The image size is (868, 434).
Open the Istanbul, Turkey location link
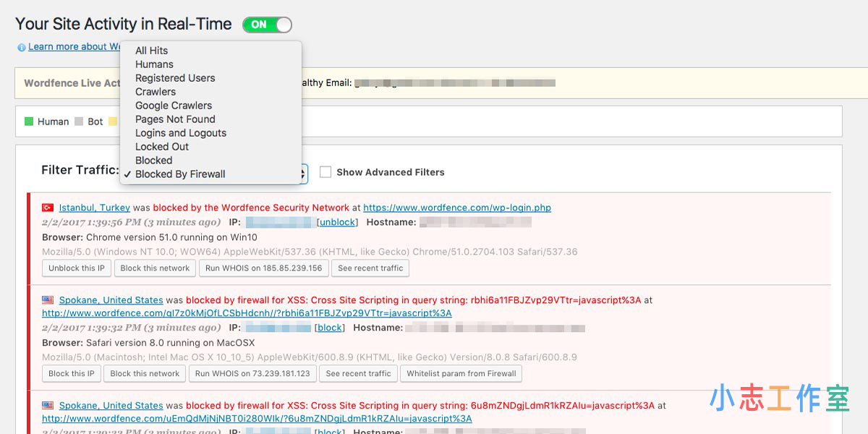(x=94, y=208)
